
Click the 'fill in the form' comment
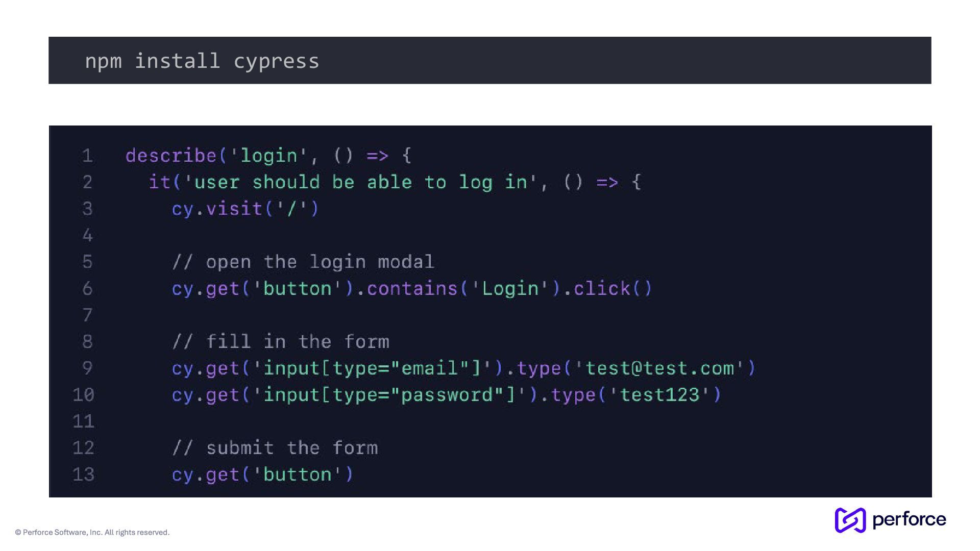(280, 342)
